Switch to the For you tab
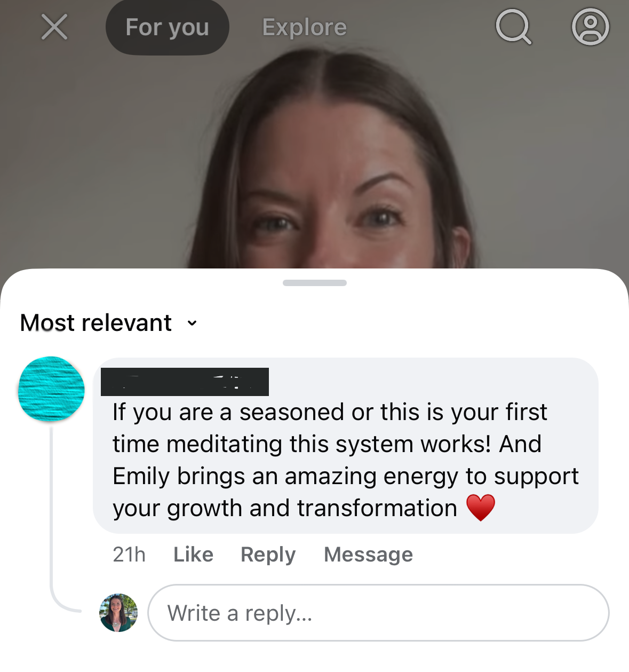 pyautogui.click(x=168, y=27)
